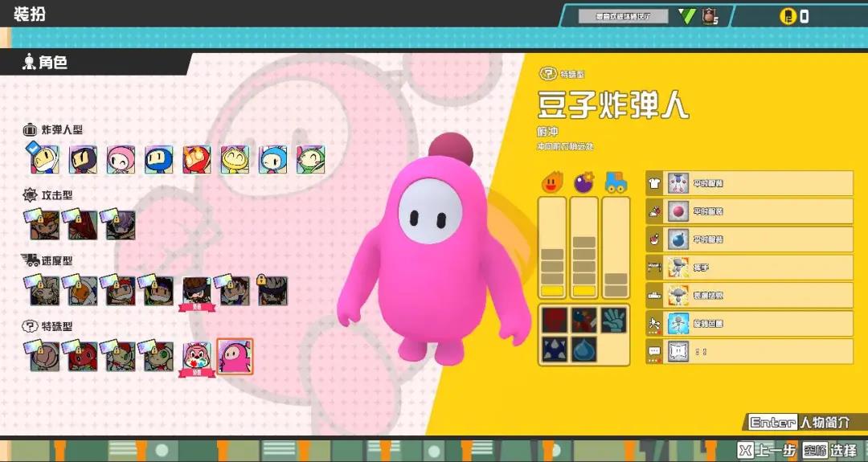The width and height of the screenshot is (868, 462).
Task: Click the trophy icon with number 5
Action: coord(710,17)
